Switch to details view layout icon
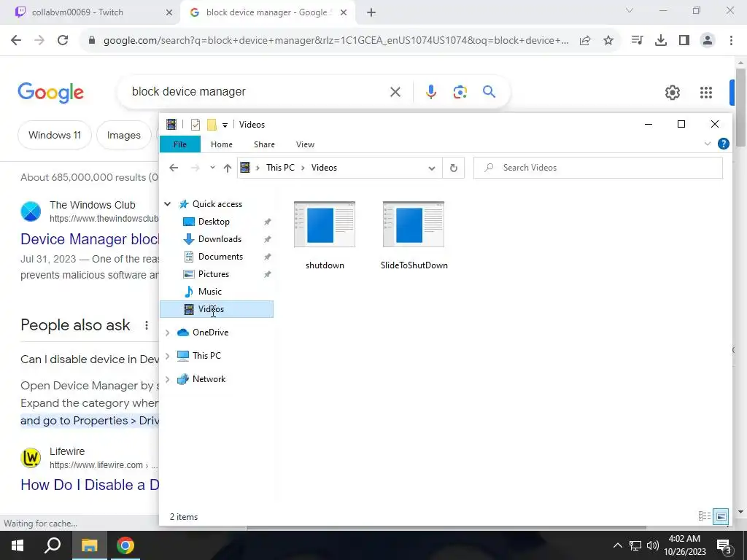This screenshot has width=747, height=560. coord(704,516)
